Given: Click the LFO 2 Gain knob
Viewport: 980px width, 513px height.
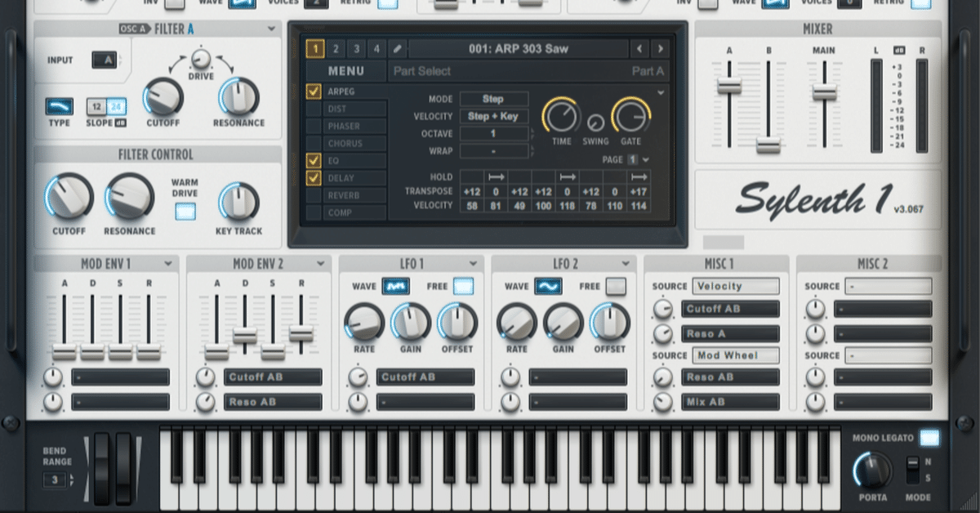Looking at the screenshot, I should (x=563, y=323).
